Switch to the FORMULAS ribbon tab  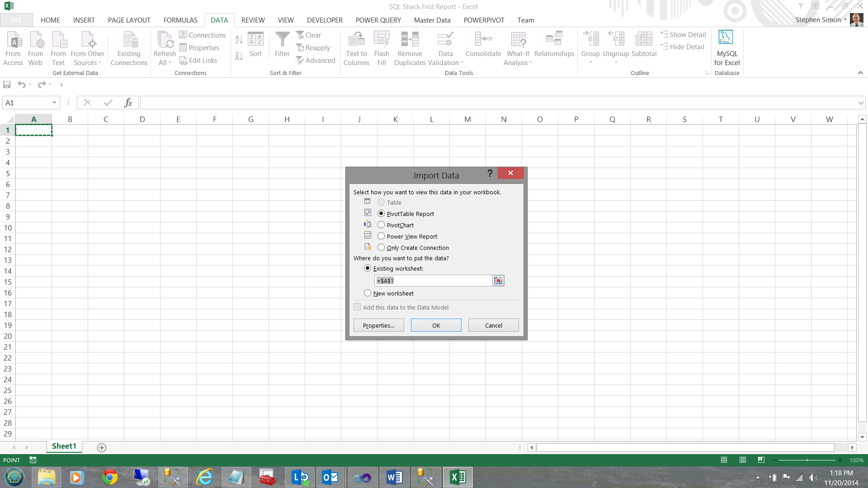point(180,20)
